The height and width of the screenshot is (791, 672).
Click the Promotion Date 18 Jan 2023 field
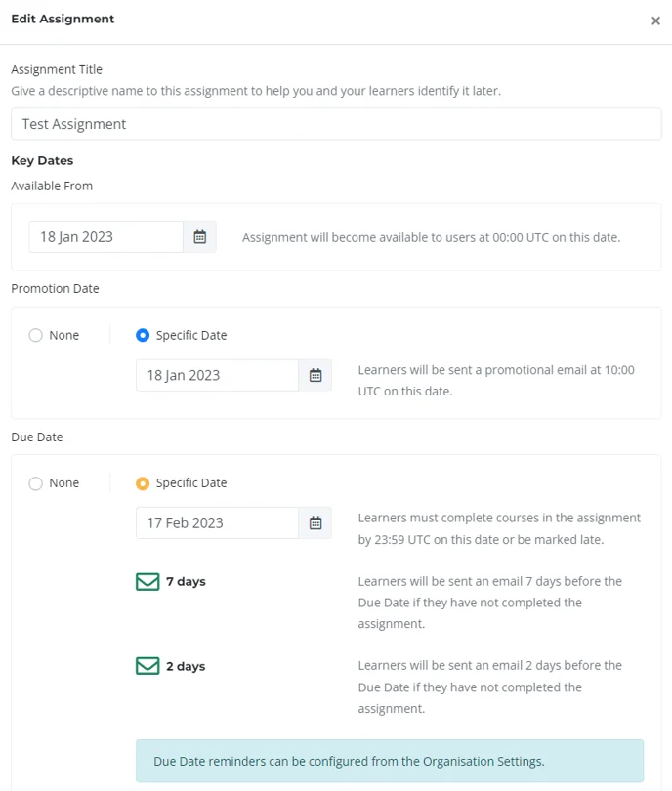[x=217, y=375]
